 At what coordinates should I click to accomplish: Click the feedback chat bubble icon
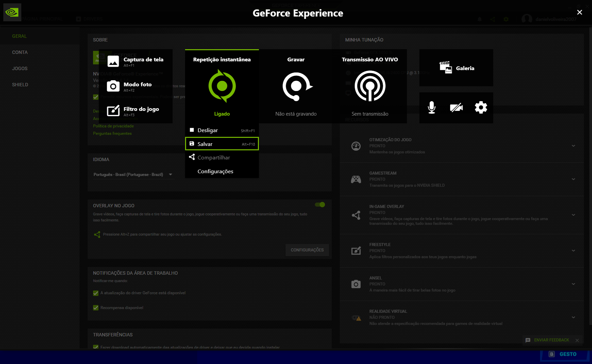[528, 340]
